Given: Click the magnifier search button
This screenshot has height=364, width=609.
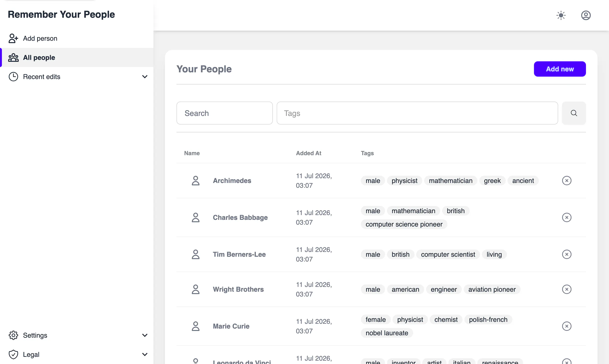Looking at the screenshot, I should click(574, 113).
